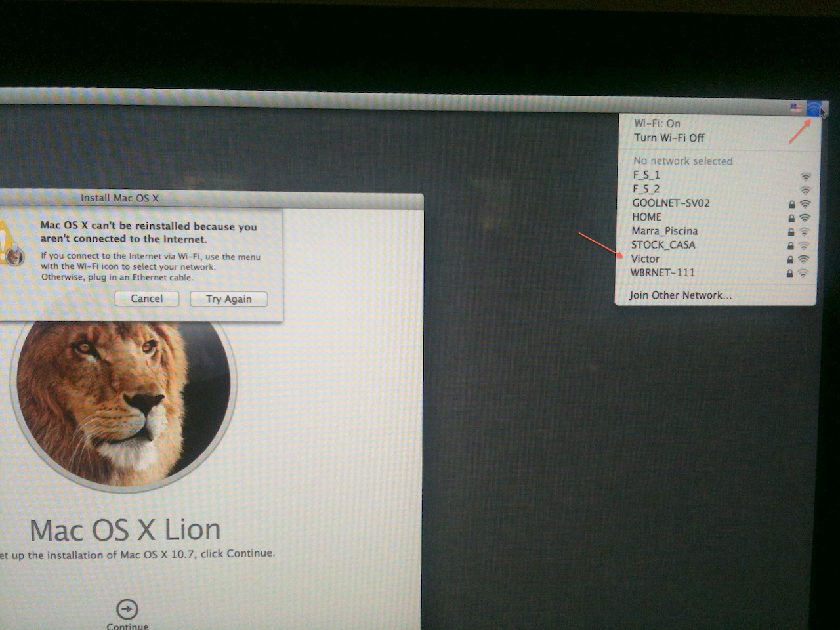The height and width of the screenshot is (630, 840).
Task: Click signal icon for Victor network
Action: click(804, 259)
